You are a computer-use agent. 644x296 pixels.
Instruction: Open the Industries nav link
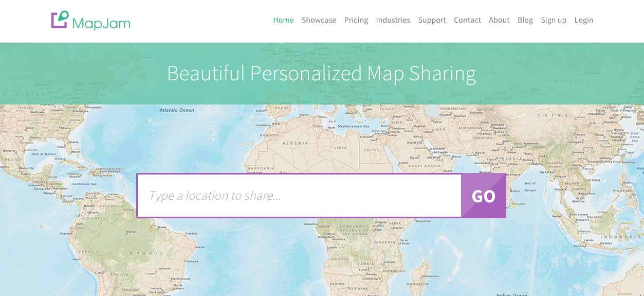click(x=393, y=20)
